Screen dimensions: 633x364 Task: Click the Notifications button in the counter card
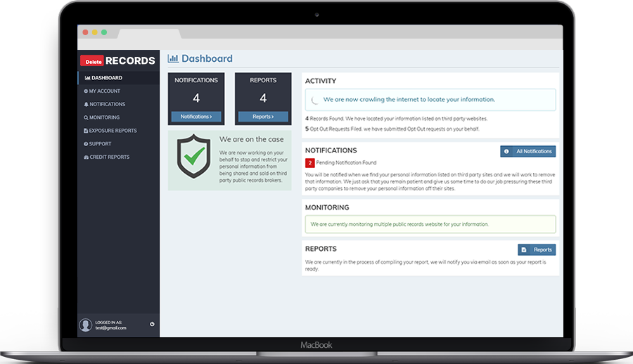pos(196,117)
